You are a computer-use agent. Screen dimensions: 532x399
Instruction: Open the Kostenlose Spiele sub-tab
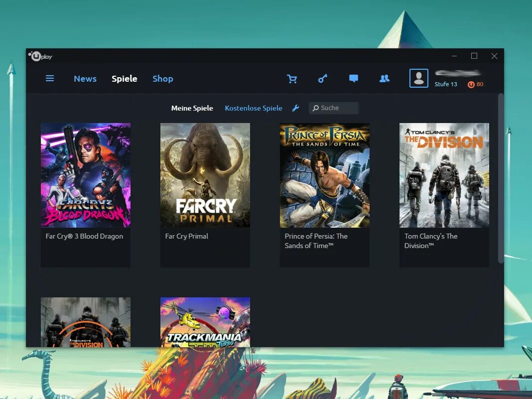point(254,108)
